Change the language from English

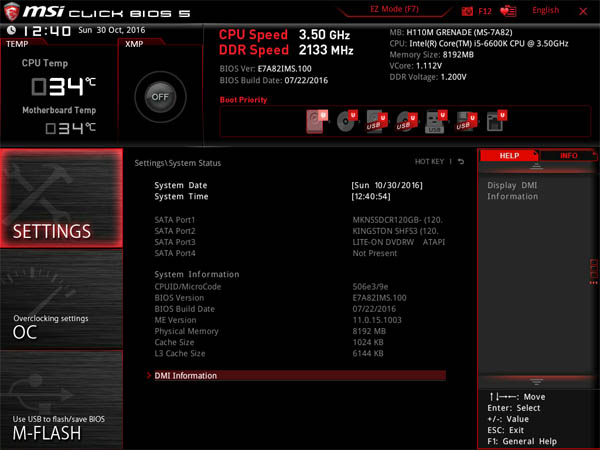coord(545,10)
